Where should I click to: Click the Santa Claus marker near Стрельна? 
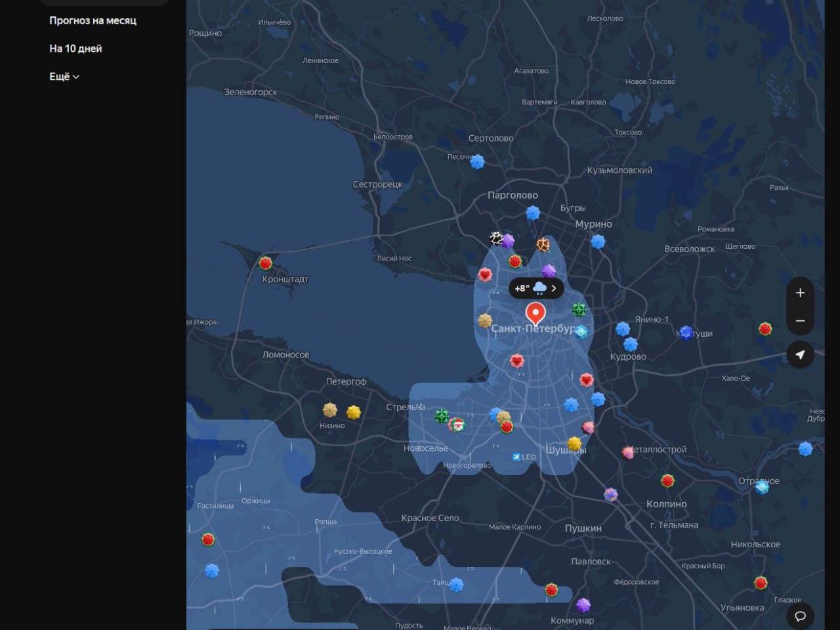click(456, 425)
